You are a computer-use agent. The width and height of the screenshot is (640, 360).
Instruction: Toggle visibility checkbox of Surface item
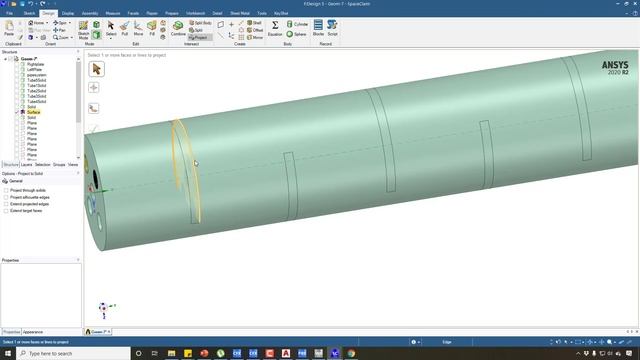pos(17,112)
